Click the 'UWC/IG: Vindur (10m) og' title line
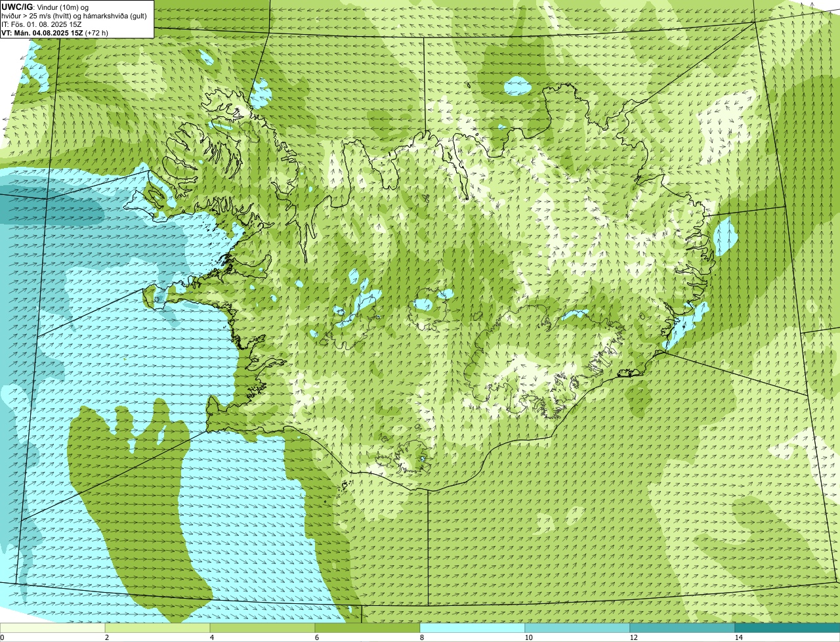 tap(45, 7)
